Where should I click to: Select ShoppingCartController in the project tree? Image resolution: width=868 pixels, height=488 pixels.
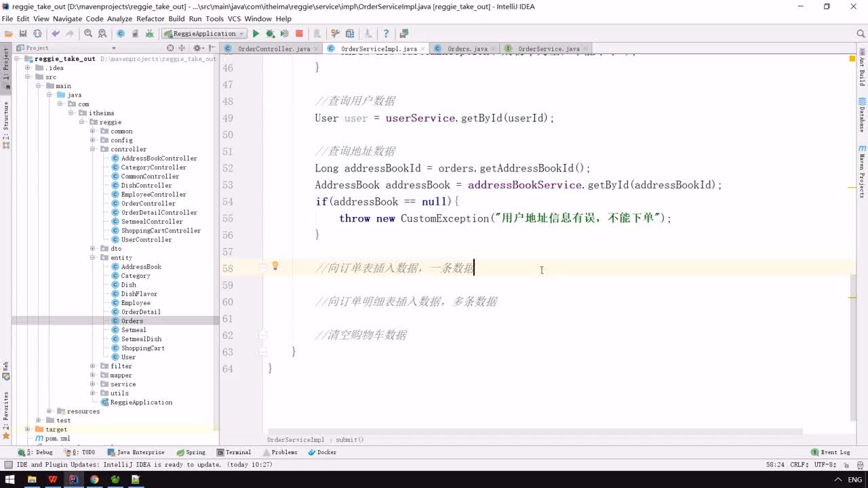click(x=161, y=230)
